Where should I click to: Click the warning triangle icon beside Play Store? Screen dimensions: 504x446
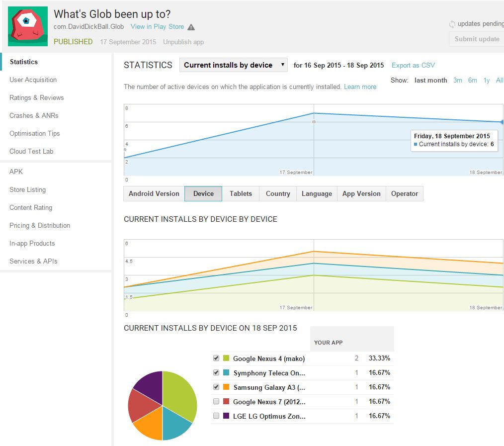pyautogui.click(x=191, y=27)
